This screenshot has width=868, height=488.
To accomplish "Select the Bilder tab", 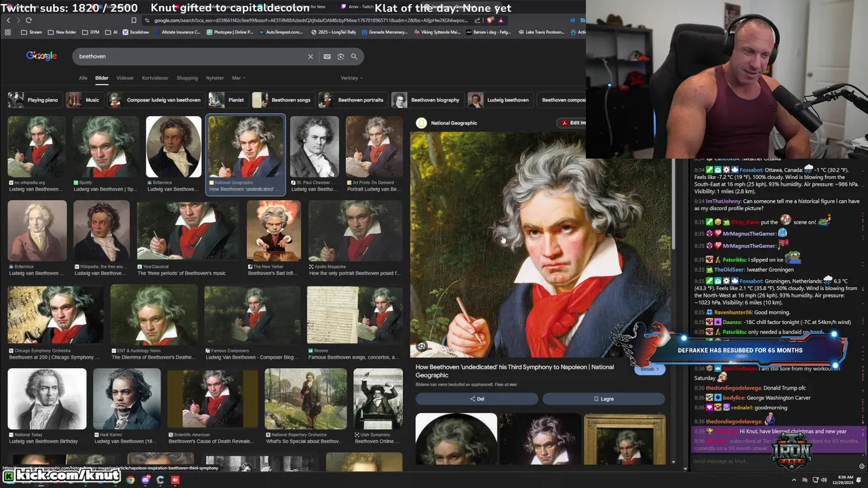I will (102, 78).
